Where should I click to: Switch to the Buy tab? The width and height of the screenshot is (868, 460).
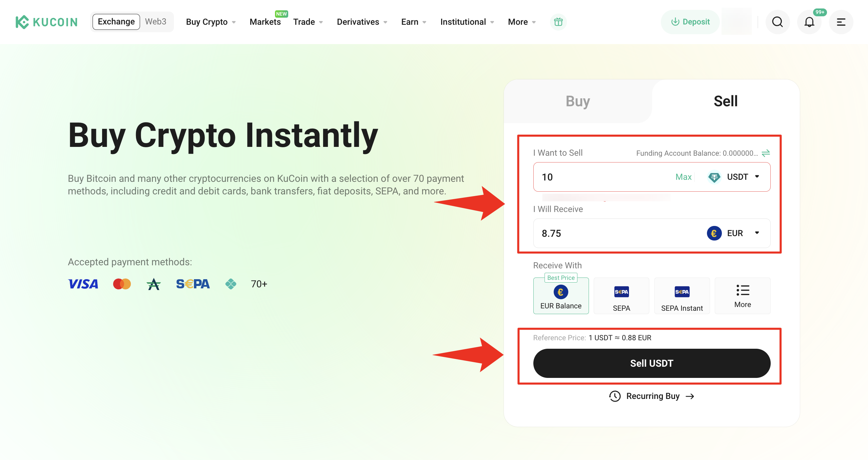(578, 101)
